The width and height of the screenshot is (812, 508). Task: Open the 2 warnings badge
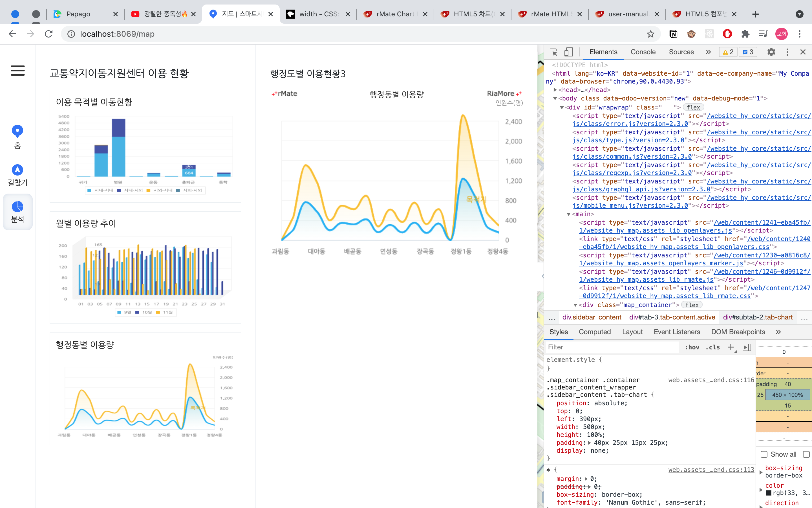pyautogui.click(x=728, y=52)
